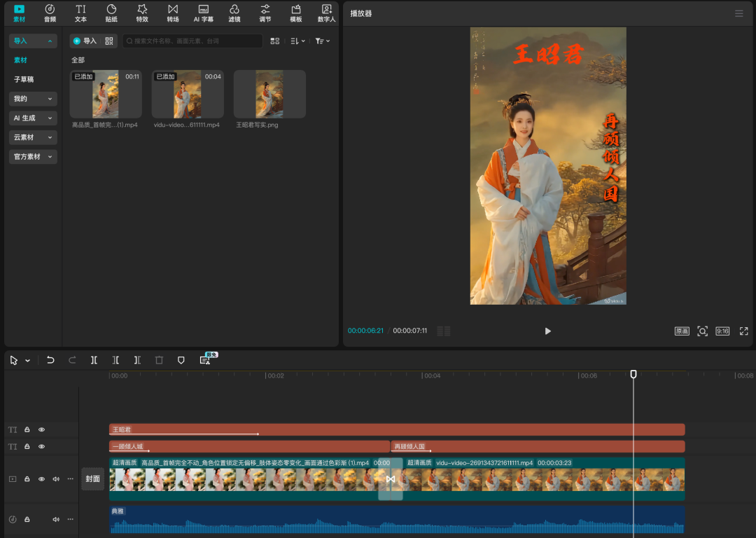The height and width of the screenshot is (538, 756).
Task: Expand the 我的 sidebar section
Action: click(33, 99)
